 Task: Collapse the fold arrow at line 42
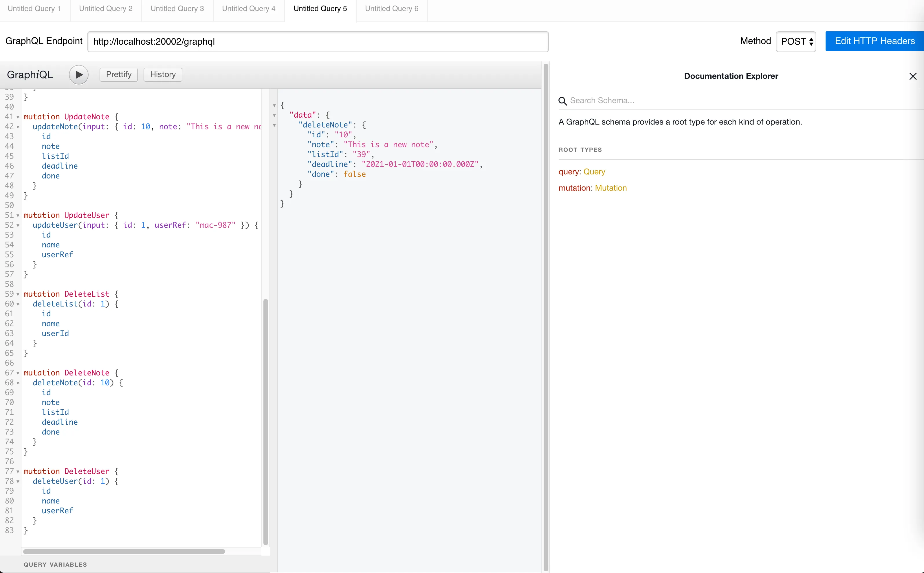pos(18,127)
